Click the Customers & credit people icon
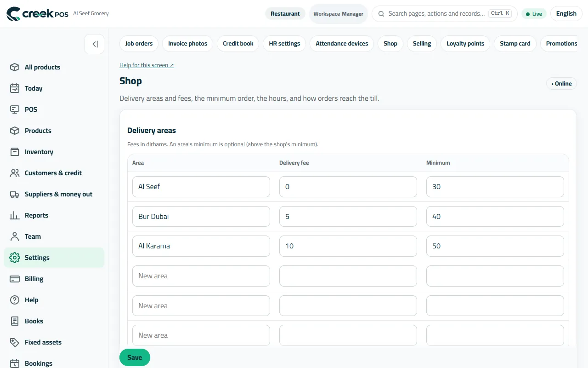Viewport: 588px width, 368px height. (15, 173)
